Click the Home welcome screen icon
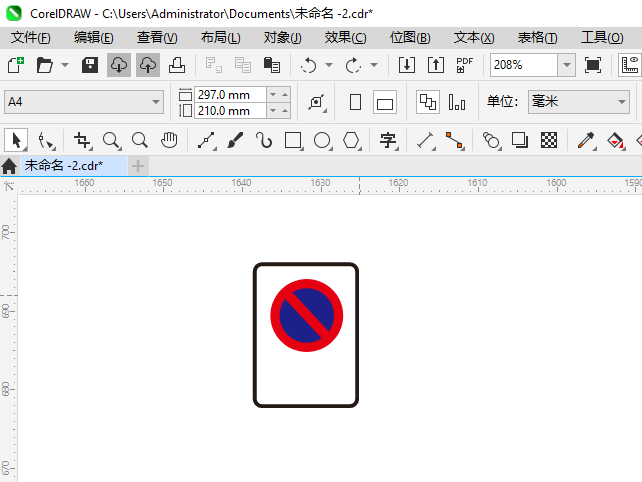Image resolution: width=642 pixels, height=482 pixels. tap(9, 166)
